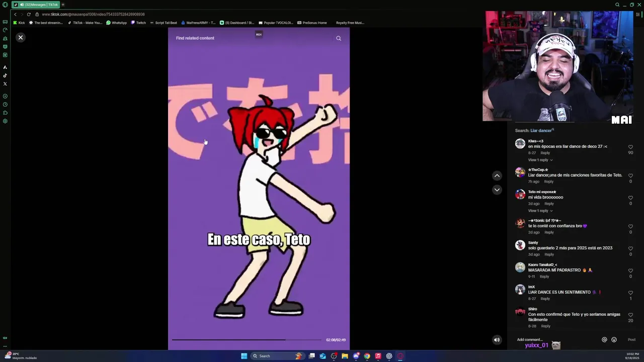Close the TikTok video viewer

pos(21,38)
